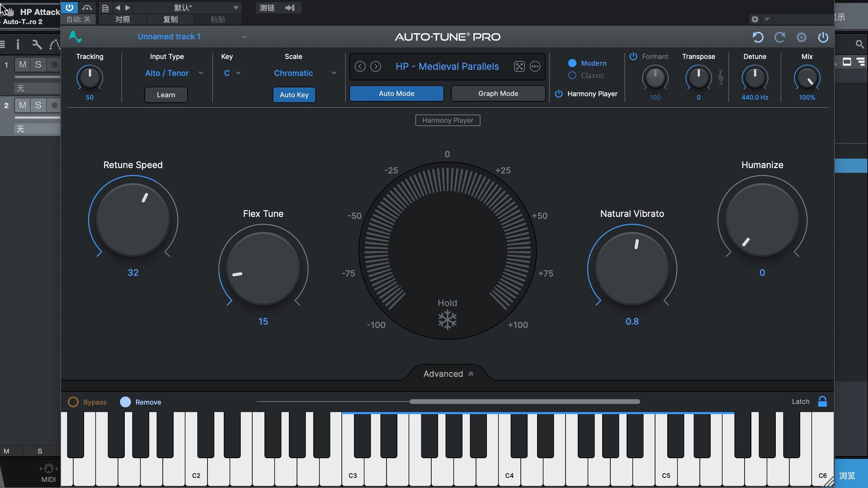
Task: Click the 对照 compare item
Action: tap(123, 19)
